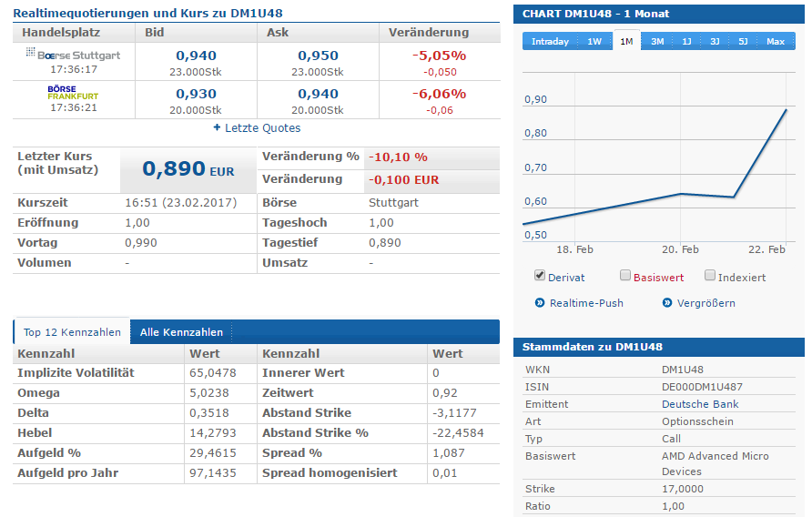Open the Realtime-Push link
This screenshot has width=812, height=517.
coord(586,303)
